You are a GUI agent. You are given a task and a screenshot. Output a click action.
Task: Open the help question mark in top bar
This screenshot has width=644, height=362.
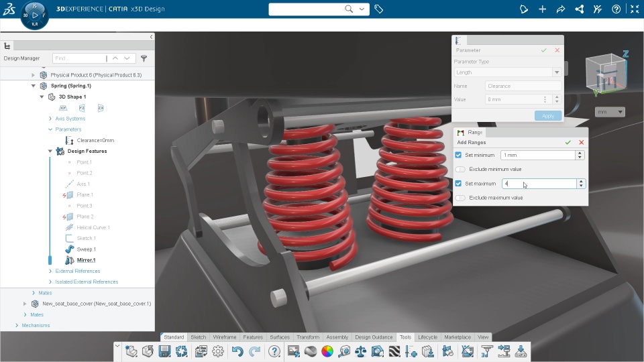point(616,9)
